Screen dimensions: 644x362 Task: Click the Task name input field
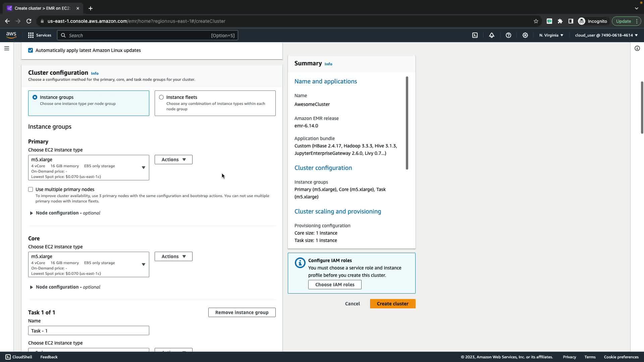pos(89,330)
